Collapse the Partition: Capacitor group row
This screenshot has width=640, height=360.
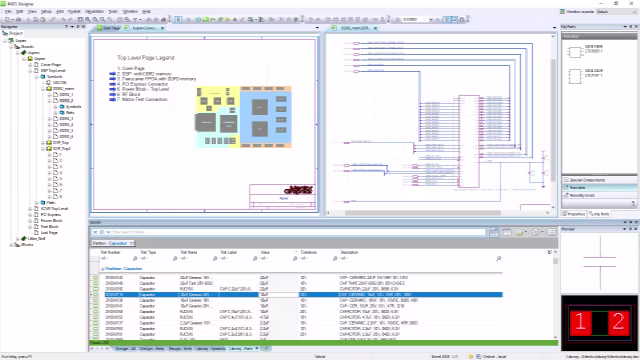click(x=102, y=269)
